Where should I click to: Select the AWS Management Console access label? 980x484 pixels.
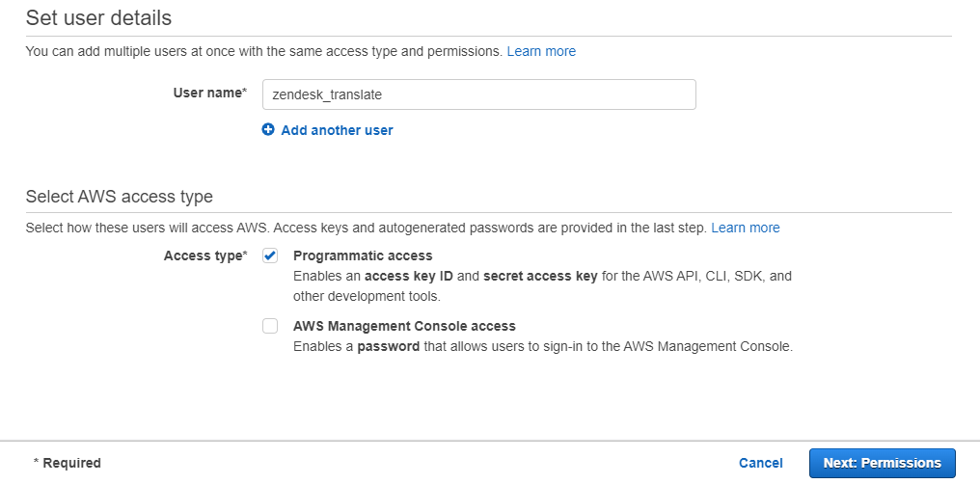404,326
